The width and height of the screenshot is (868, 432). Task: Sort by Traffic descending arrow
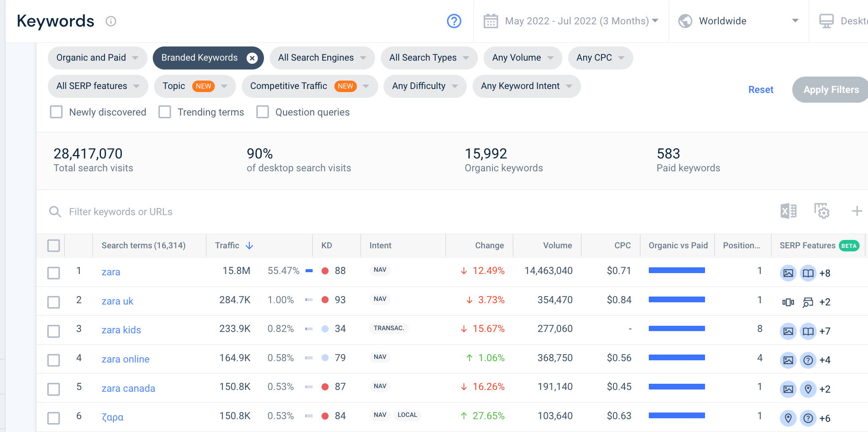(249, 246)
